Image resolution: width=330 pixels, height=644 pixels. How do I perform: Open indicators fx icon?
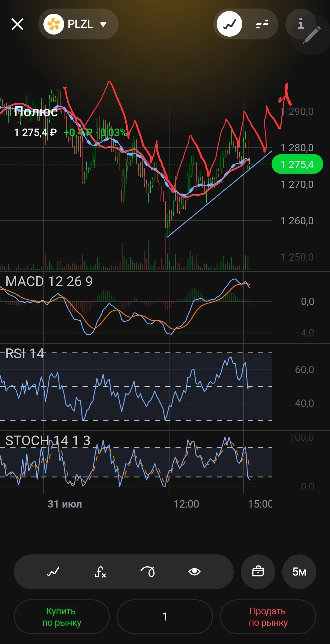tap(100, 572)
